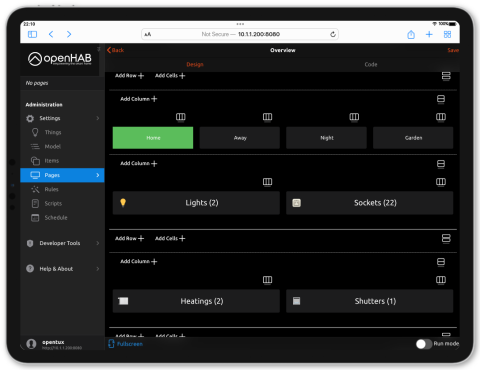480x370 pixels.
Task: Add Column above the Home row
Action: (x=139, y=99)
